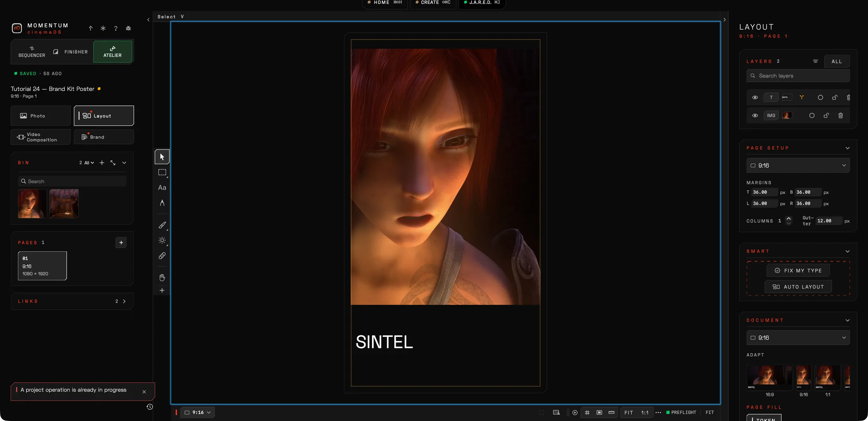Click the Auto Layout button
The height and width of the screenshot is (421, 868).
click(x=798, y=287)
